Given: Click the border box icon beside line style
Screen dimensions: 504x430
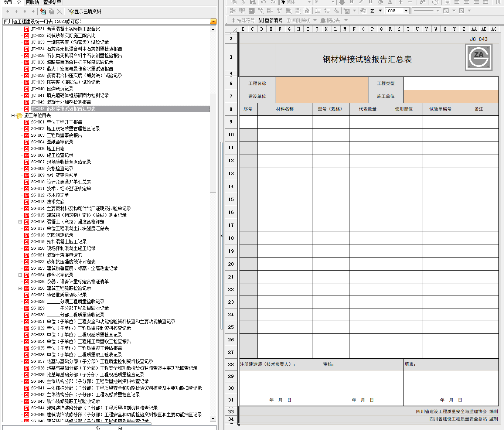Looking at the screenshot, I should pos(446,11).
